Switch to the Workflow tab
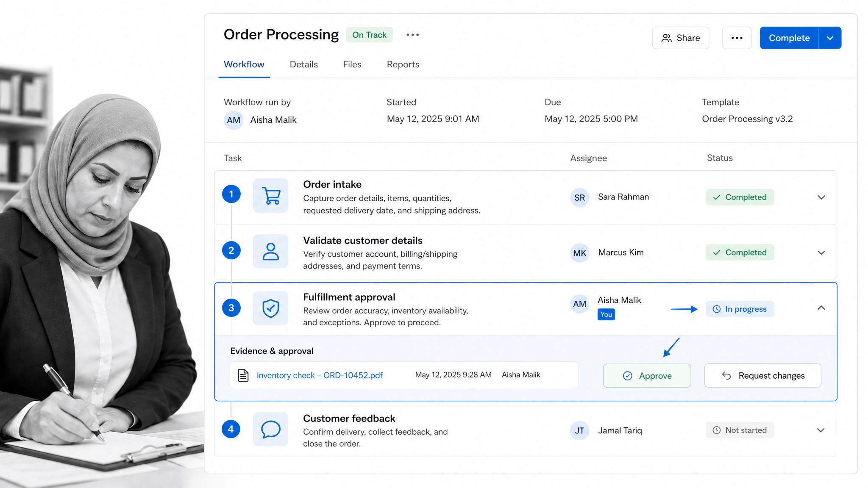 [244, 64]
